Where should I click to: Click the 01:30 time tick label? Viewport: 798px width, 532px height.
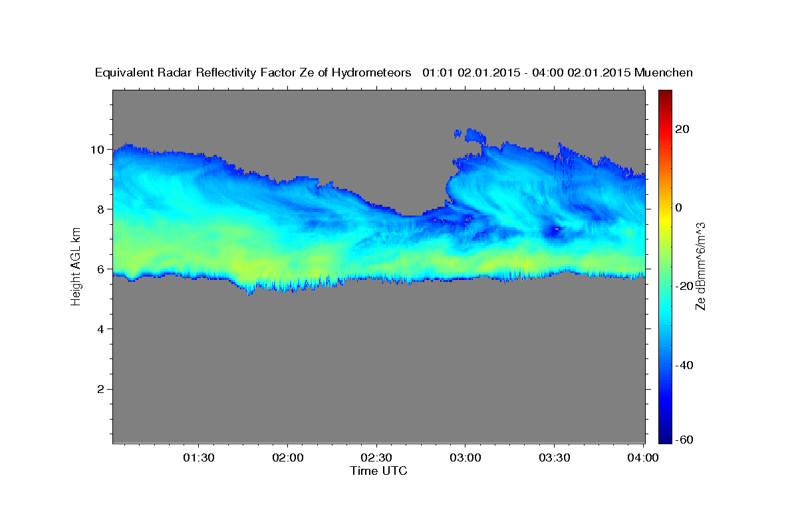[199, 458]
